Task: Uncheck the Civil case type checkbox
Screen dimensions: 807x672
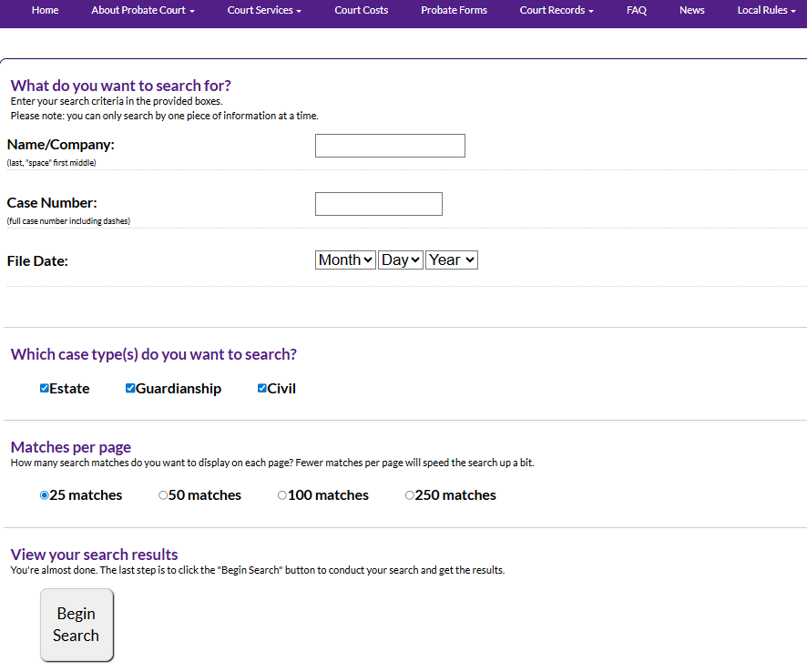Action: pyautogui.click(x=262, y=389)
